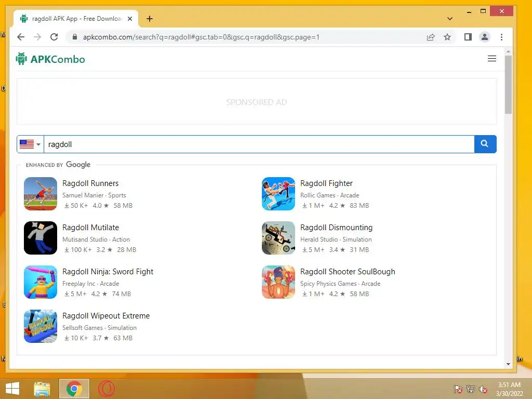Open the Ragdoll Dismounting app icon
Viewport: 532px width, 399px height.
pyautogui.click(x=278, y=238)
